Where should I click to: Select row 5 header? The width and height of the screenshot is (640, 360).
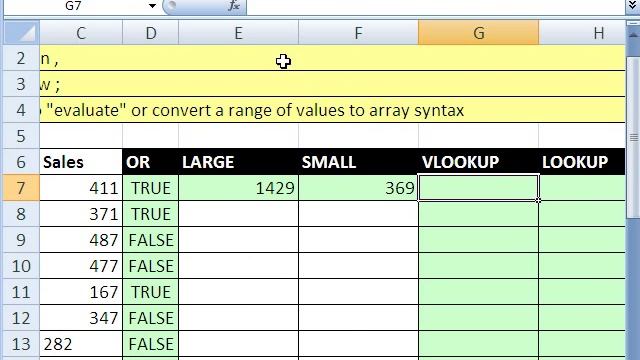[x=21, y=136]
